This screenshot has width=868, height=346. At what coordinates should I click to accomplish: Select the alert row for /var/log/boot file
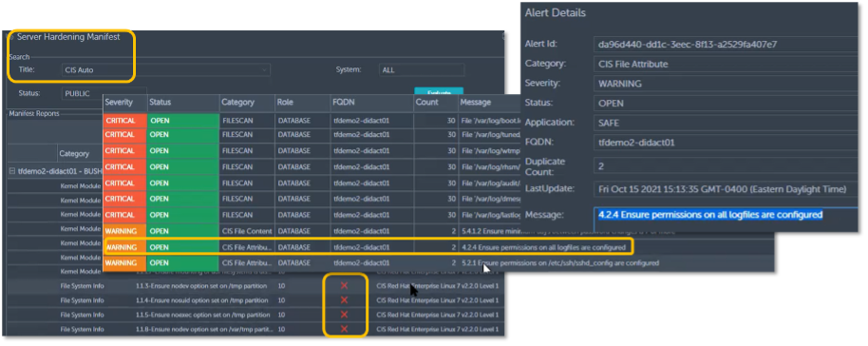pos(311,121)
